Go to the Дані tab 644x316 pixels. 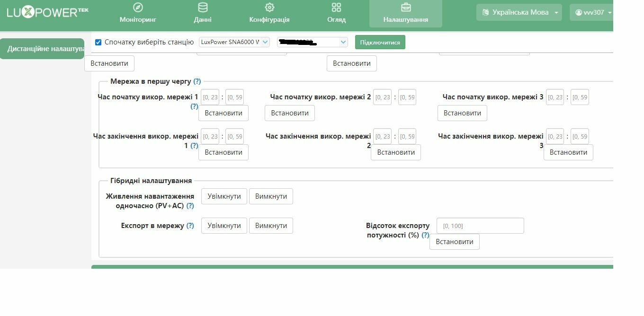coord(203,14)
